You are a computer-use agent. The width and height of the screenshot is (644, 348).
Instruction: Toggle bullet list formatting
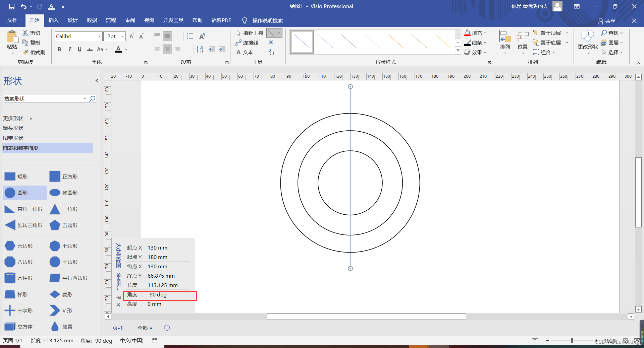tap(190, 36)
